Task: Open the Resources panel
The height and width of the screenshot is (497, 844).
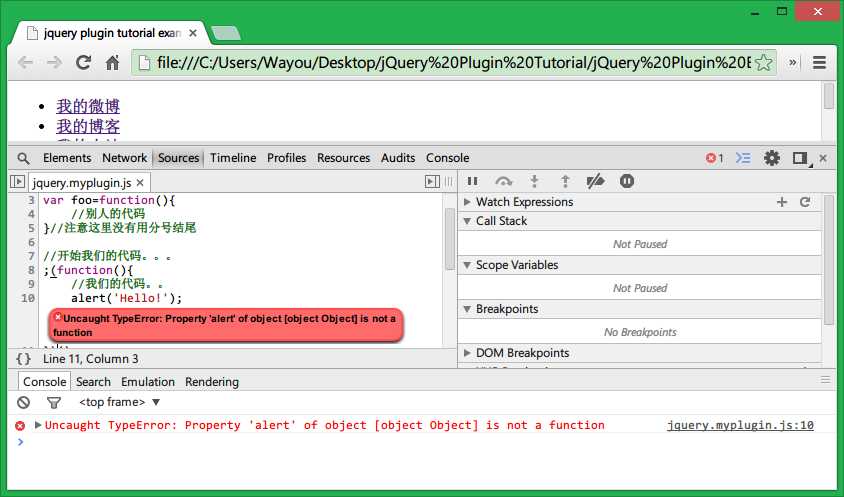Action: (343, 158)
